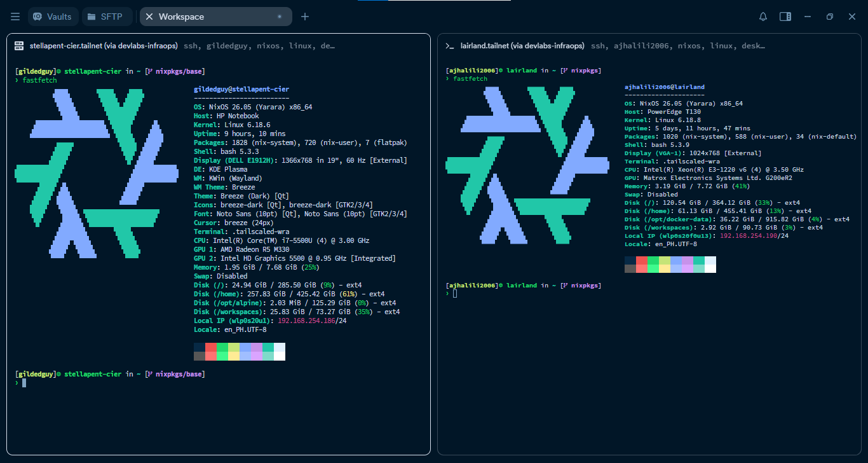This screenshot has width=868, height=463.
Task: Open the hamburger main menu
Action: 15,17
